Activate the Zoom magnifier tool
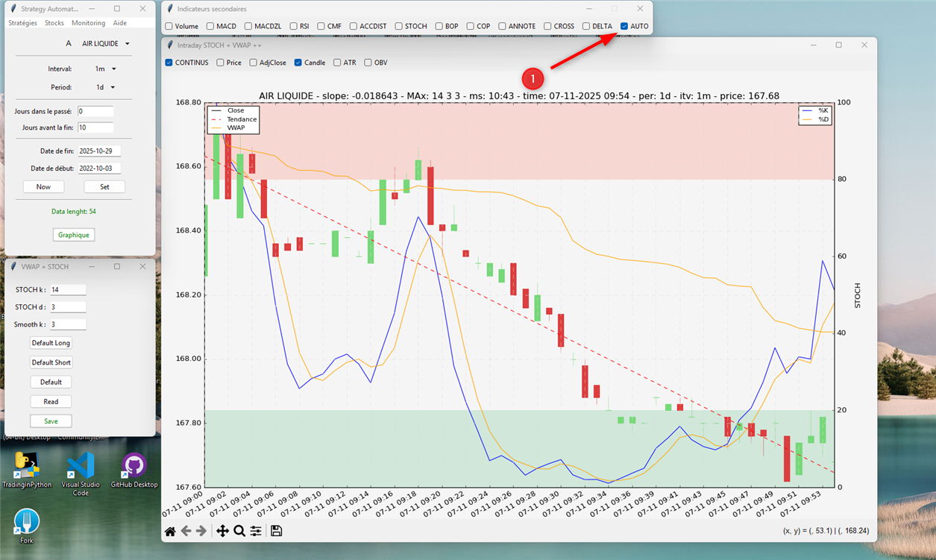The image size is (936, 560). point(239,531)
